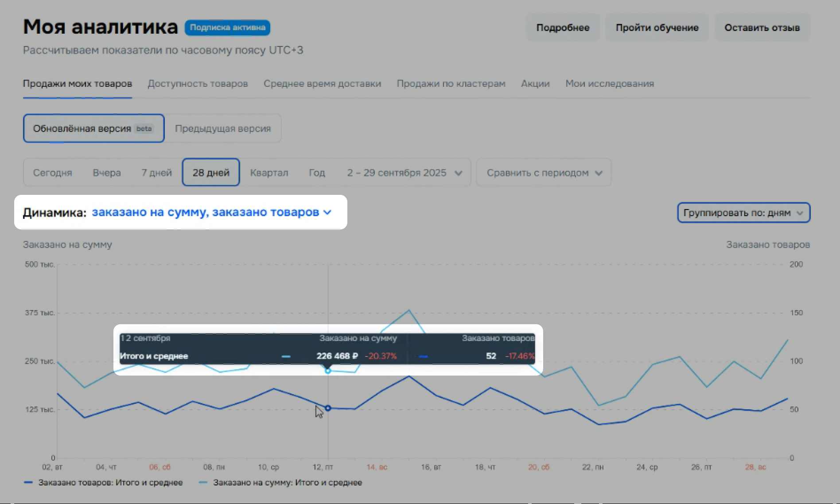Open the Среднее время доставки tab
The width and height of the screenshot is (840, 504).
(x=322, y=84)
